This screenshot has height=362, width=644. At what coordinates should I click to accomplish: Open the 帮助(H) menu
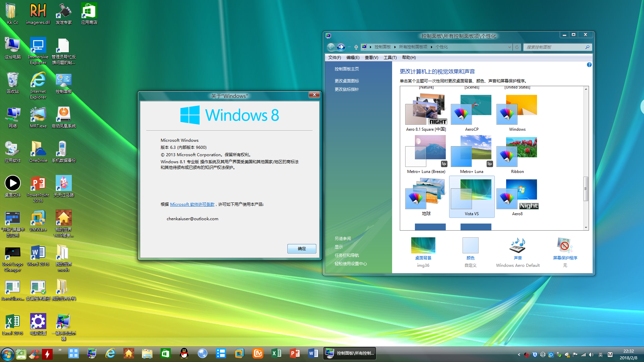(x=409, y=58)
